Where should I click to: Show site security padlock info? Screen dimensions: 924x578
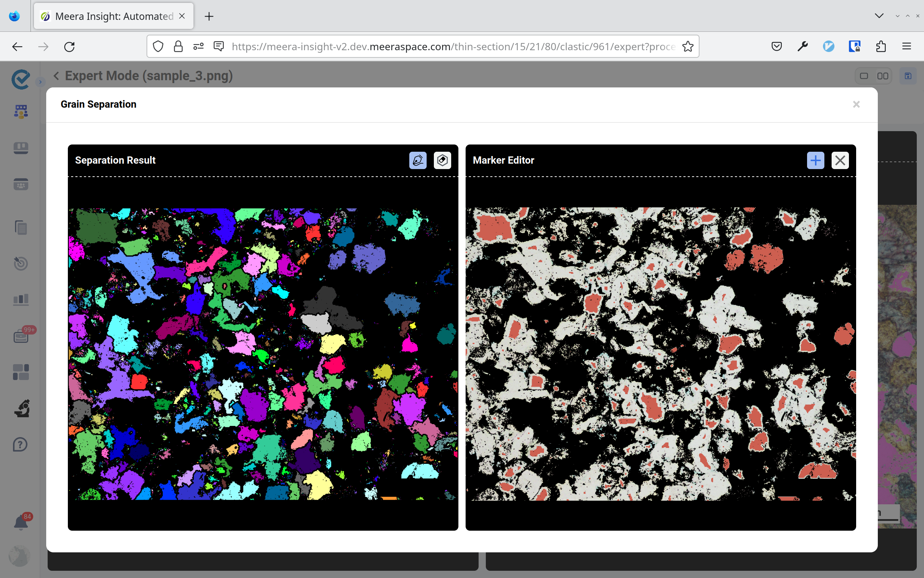point(178,47)
